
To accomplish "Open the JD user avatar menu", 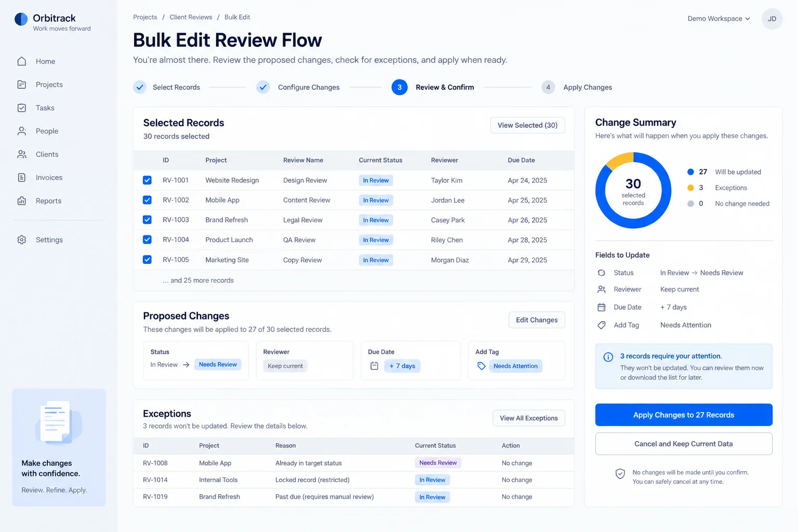I will (x=772, y=19).
